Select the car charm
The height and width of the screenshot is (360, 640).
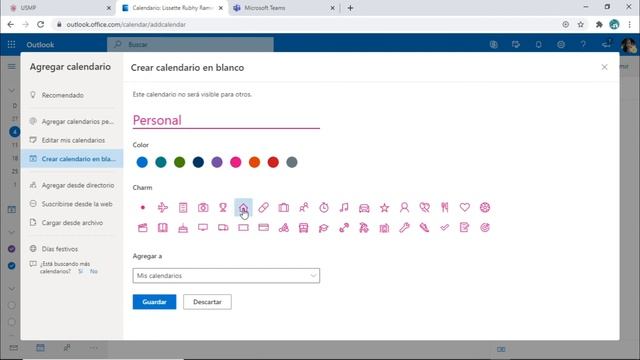pos(364,207)
